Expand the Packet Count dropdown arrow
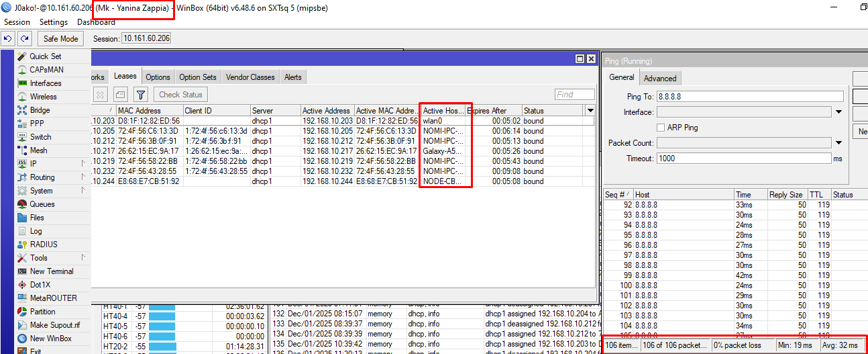The image size is (868, 354). [838, 143]
